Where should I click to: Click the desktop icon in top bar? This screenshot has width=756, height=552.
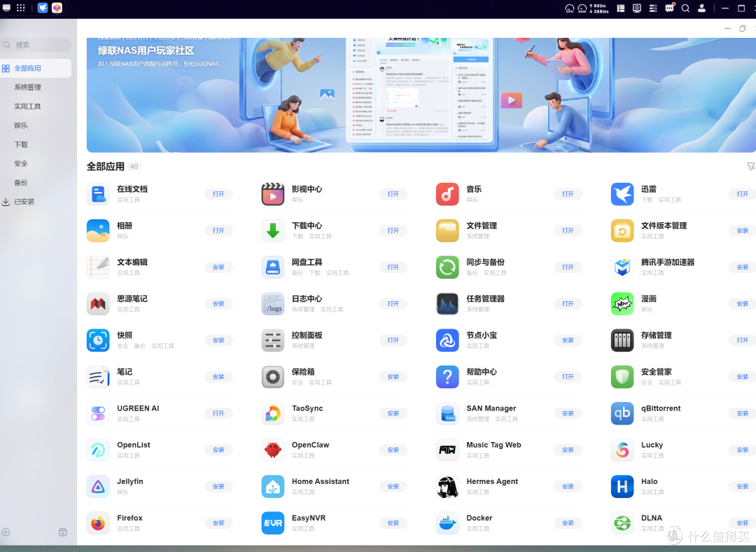7,8
